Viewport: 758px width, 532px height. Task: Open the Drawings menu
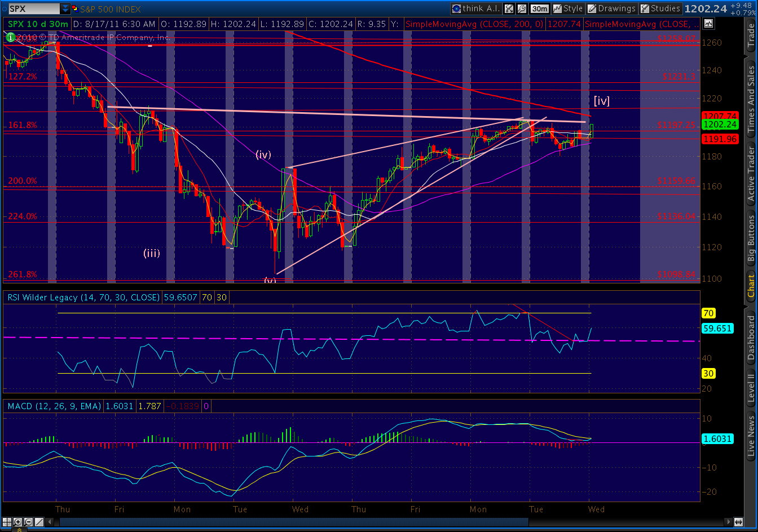(x=612, y=8)
